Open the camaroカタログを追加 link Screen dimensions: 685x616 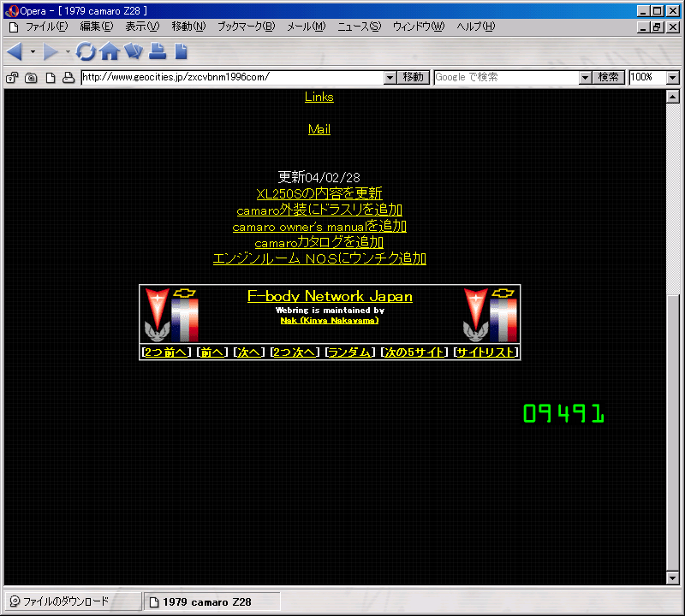tap(319, 242)
